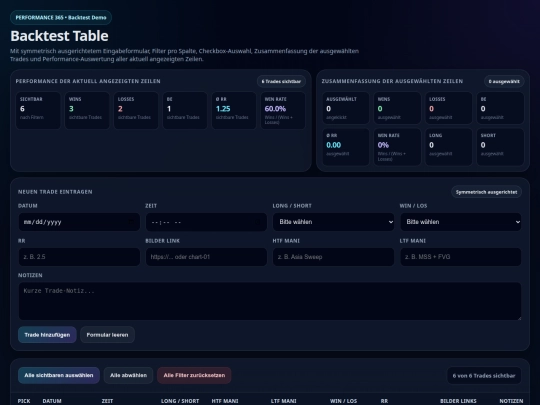Click the LTF MANI table column header
Image resolution: width=540 pixels, height=405 pixels.
coord(283,401)
